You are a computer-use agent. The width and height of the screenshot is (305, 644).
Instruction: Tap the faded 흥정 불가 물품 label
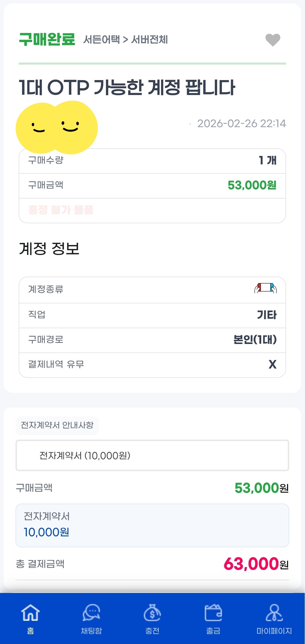tap(61, 210)
